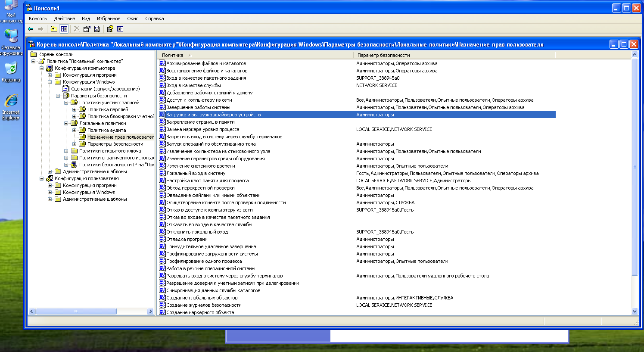Click the Параметр безопасности column header

[x=383, y=55]
